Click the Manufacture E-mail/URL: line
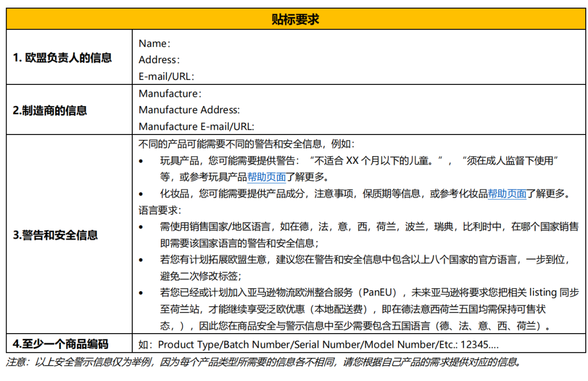The width and height of the screenshot is (588, 381). coord(197,126)
